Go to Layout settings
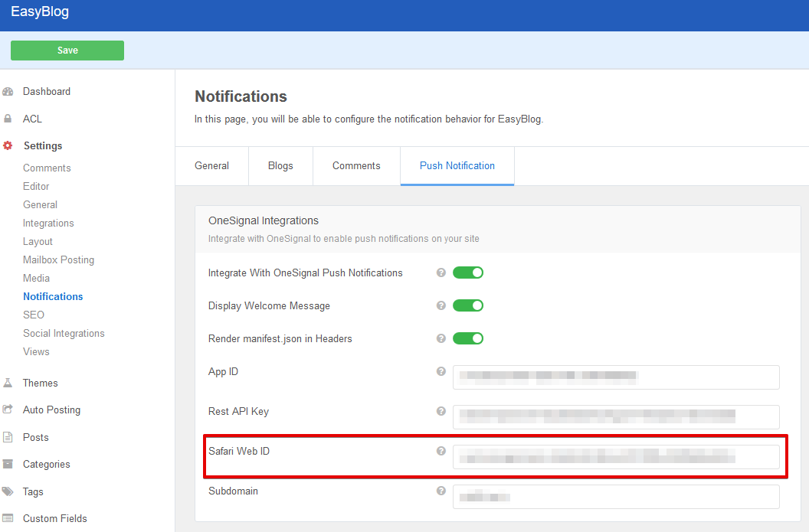This screenshot has width=809, height=532. (38, 242)
